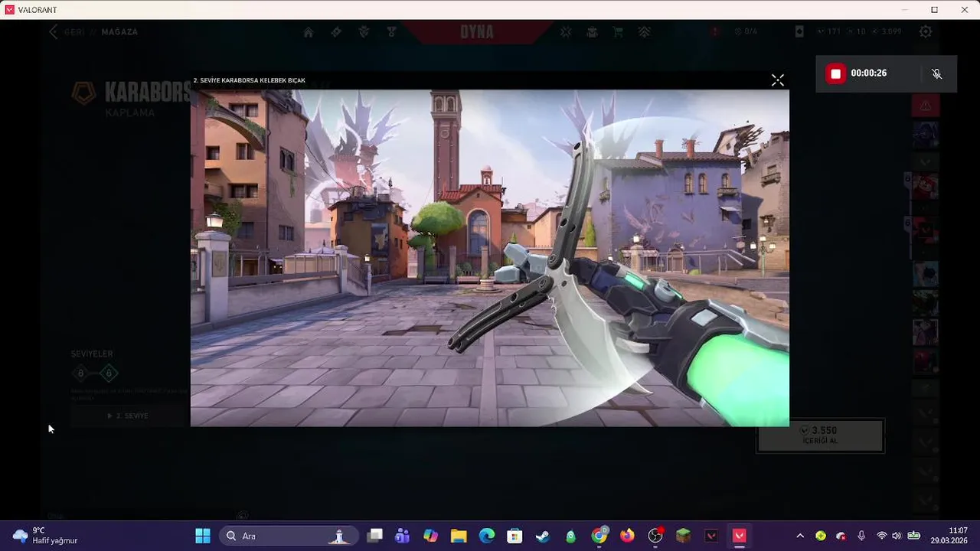Open the volume control in tray

[897, 536]
